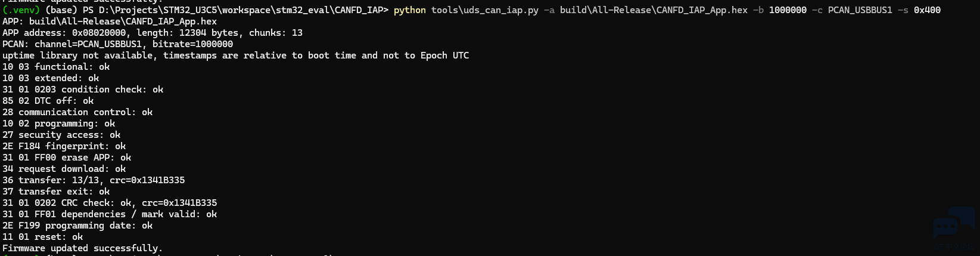Click tools\uds_can_iap.py script path in command
The height and width of the screenshot is (256, 980).
click(485, 10)
